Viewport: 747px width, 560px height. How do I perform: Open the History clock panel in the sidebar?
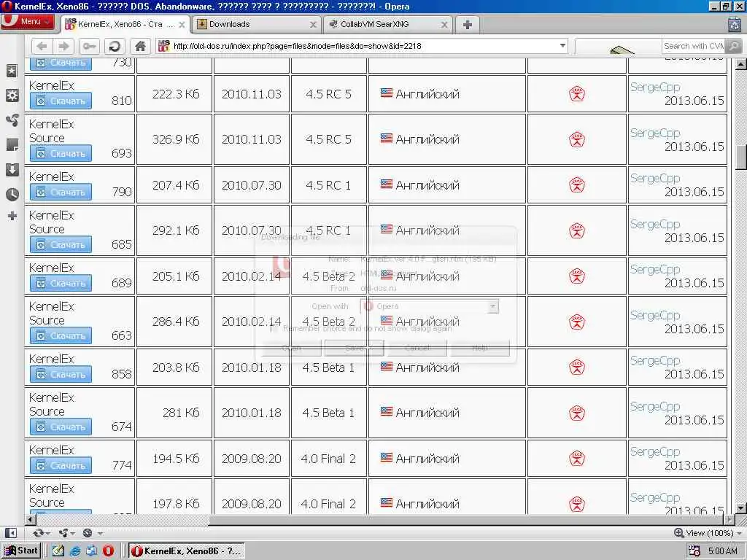point(12,194)
